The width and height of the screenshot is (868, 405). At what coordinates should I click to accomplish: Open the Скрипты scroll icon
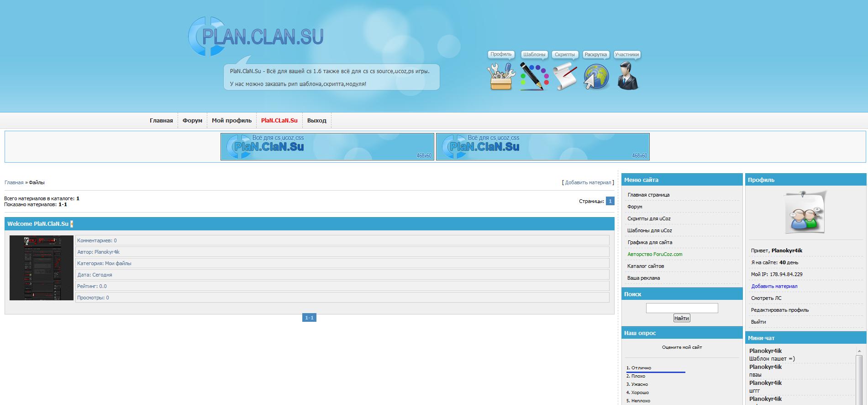[565, 76]
